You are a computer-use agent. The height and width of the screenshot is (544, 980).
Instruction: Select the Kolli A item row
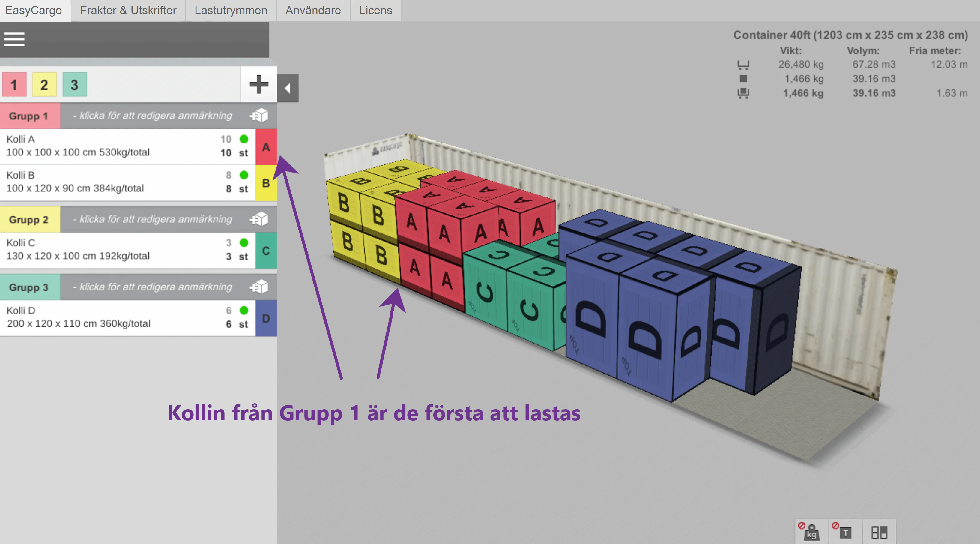click(127, 147)
